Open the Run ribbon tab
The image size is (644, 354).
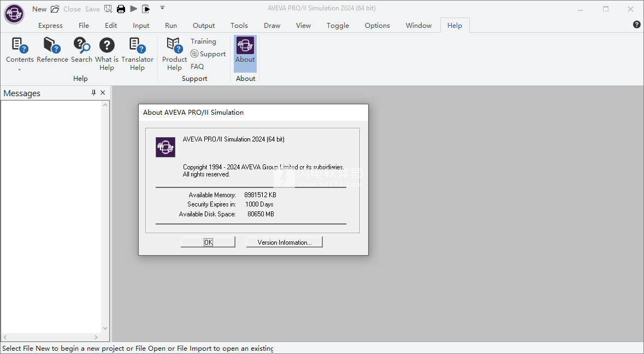tap(171, 26)
